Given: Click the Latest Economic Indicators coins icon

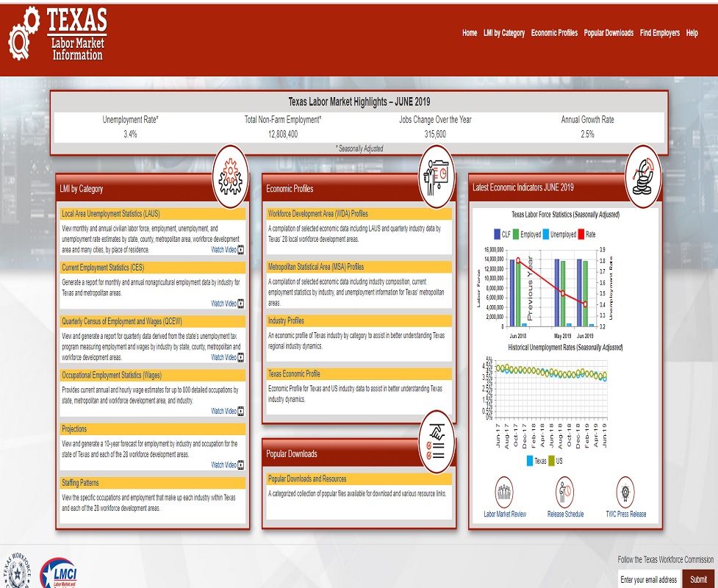Looking at the screenshot, I should pyautogui.click(x=643, y=176).
